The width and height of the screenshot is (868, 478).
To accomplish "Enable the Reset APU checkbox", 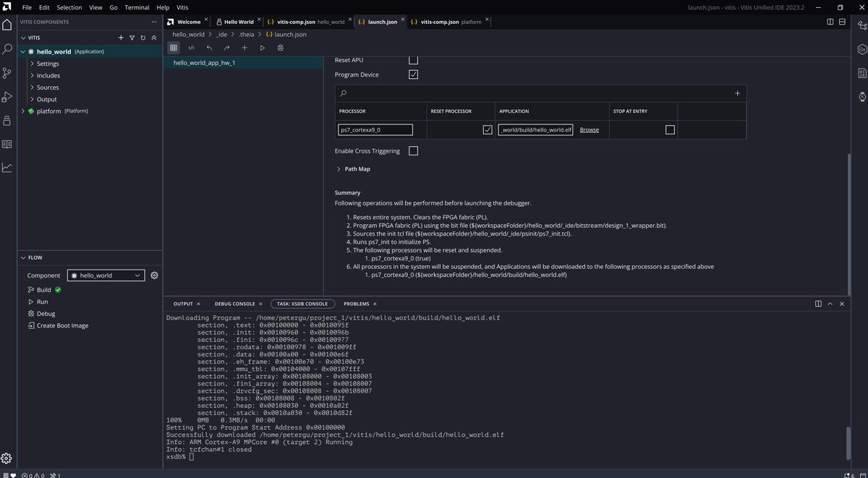I will (413, 60).
